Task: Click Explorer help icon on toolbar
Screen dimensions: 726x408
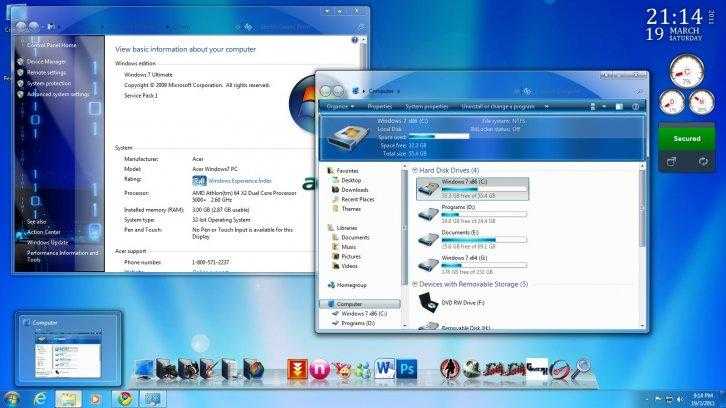Action: pos(635,107)
